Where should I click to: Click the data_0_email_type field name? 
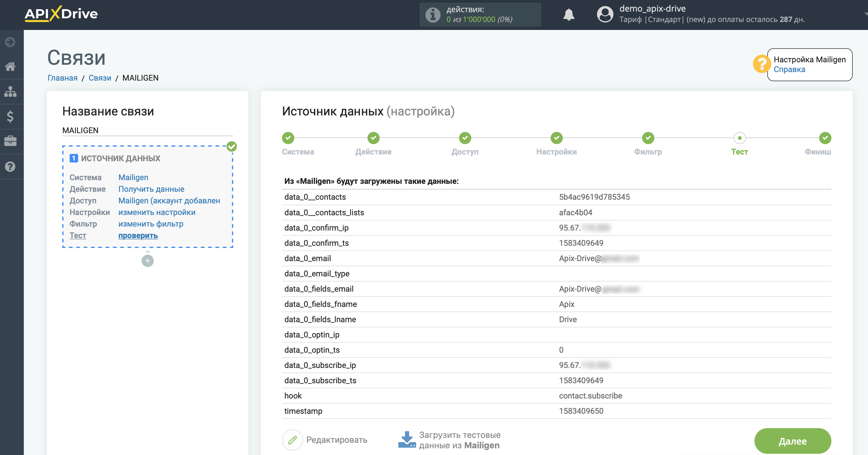(317, 273)
